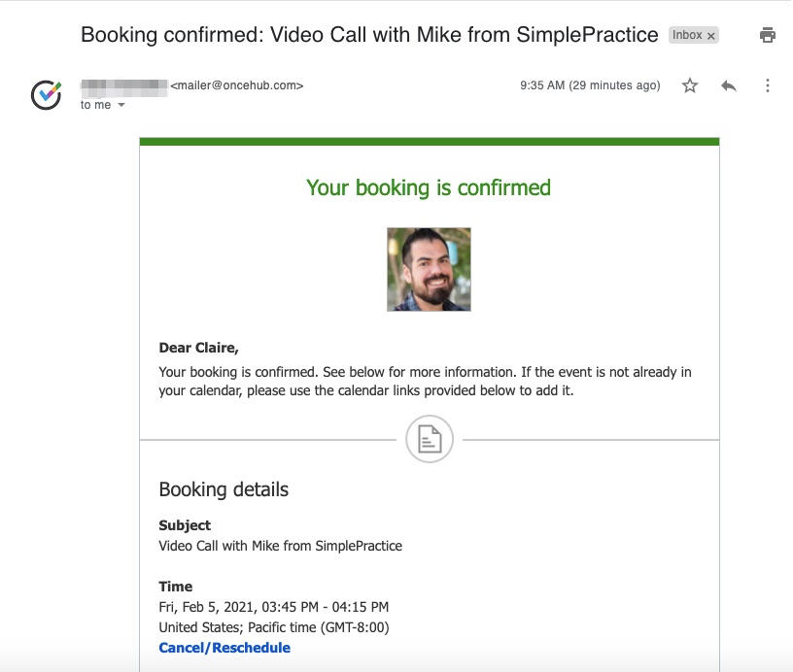Select the OnceHub checkmark sender avatar
793x672 pixels.
tap(44, 91)
